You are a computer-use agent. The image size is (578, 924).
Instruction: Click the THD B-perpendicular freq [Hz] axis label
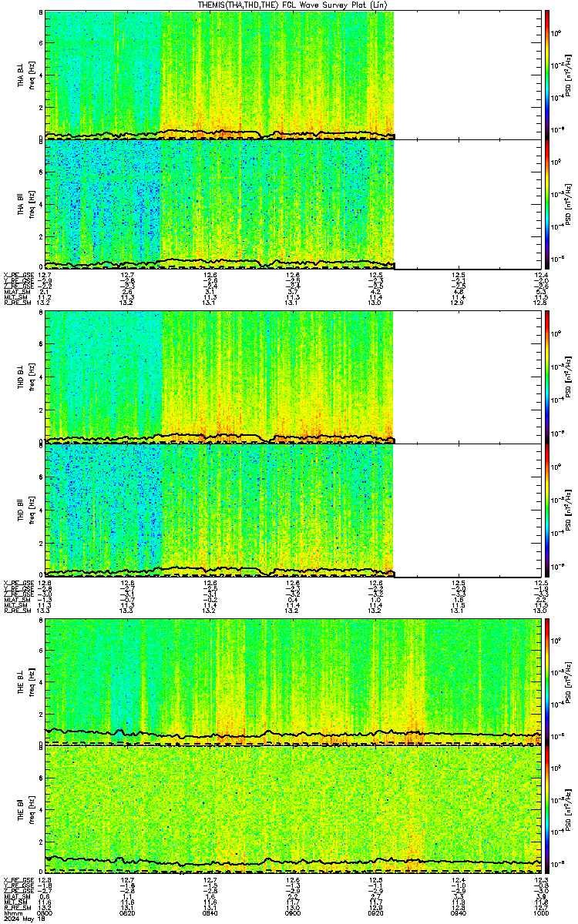tap(31, 378)
